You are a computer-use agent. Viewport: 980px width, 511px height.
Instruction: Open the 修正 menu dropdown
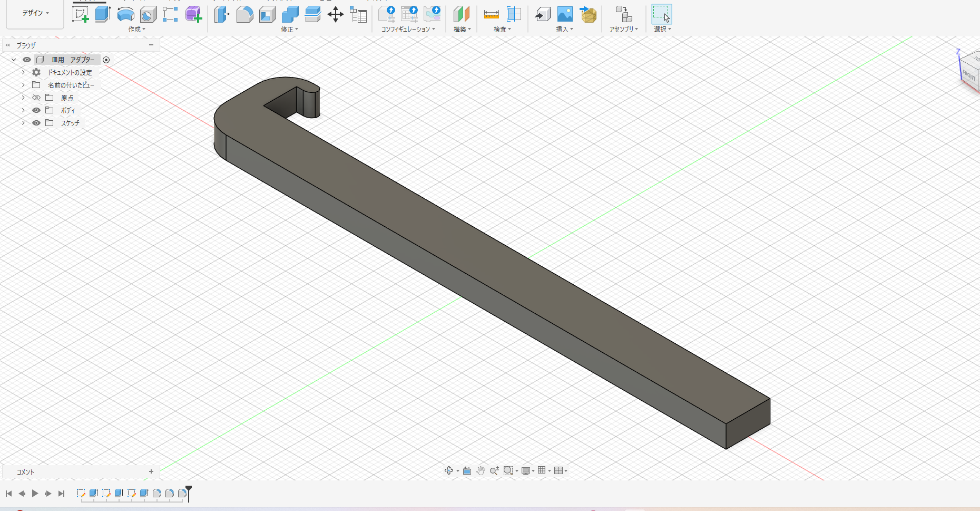pyautogui.click(x=289, y=30)
